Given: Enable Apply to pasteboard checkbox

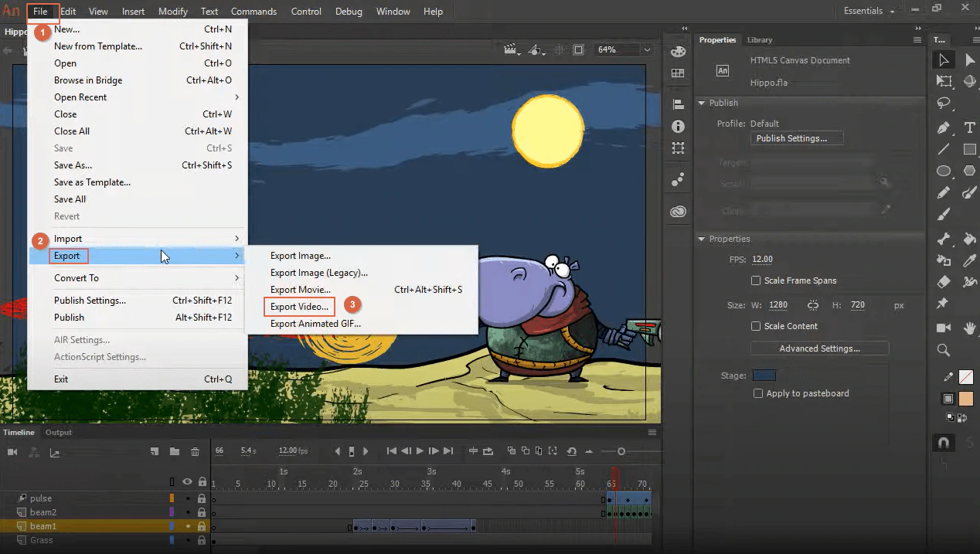Looking at the screenshot, I should (x=758, y=393).
